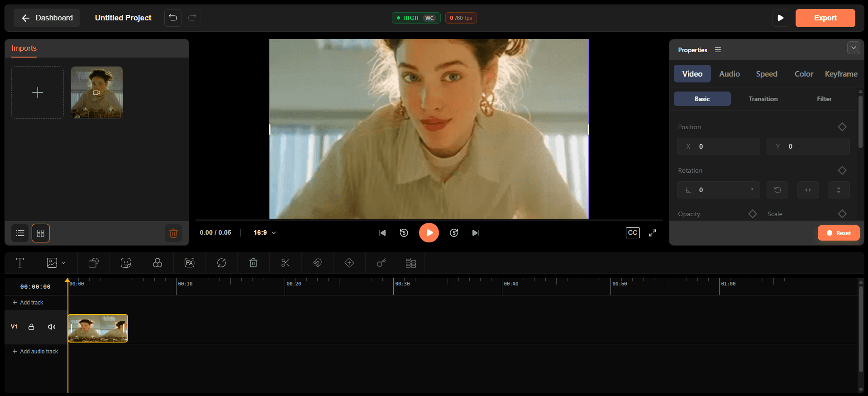
Task: Open the Imports tab
Action: tap(24, 48)
